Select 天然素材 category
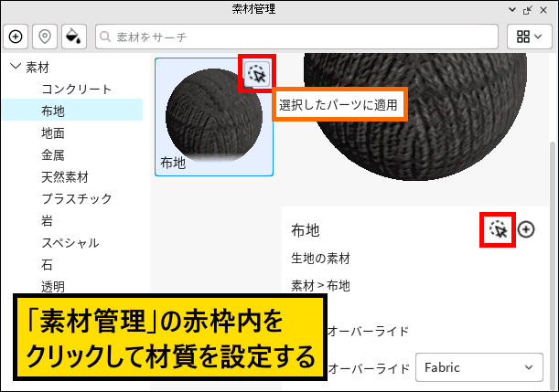This screenshot has height=392, width=559. 65,177
